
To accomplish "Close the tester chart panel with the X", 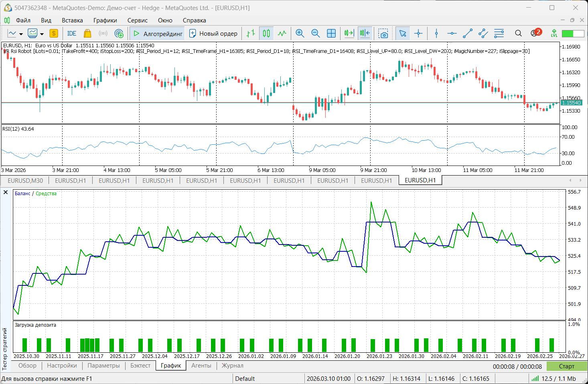I will point(5,192).
